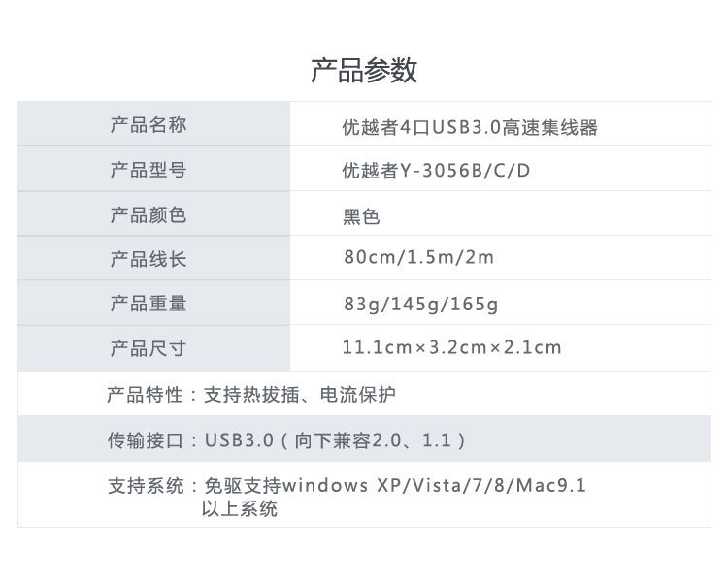Click the dimensions 11.1cm×3.2cm×2.1cm value
This screenshot has height=583, width=728.
tap(451, 347)
